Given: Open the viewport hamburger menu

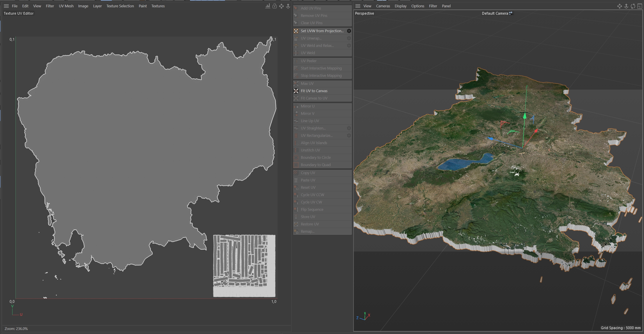Looking at the screenshot, I should [x=358, y=6].
